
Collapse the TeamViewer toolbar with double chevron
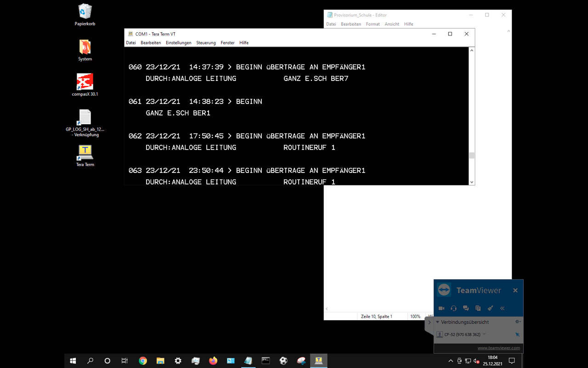click(502, 308)
